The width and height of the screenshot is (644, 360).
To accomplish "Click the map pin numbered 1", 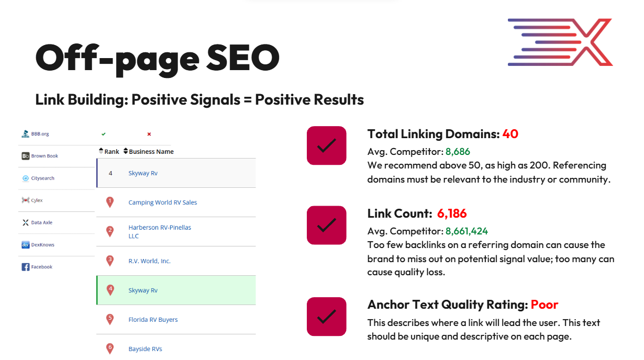I will coord(110,202).
